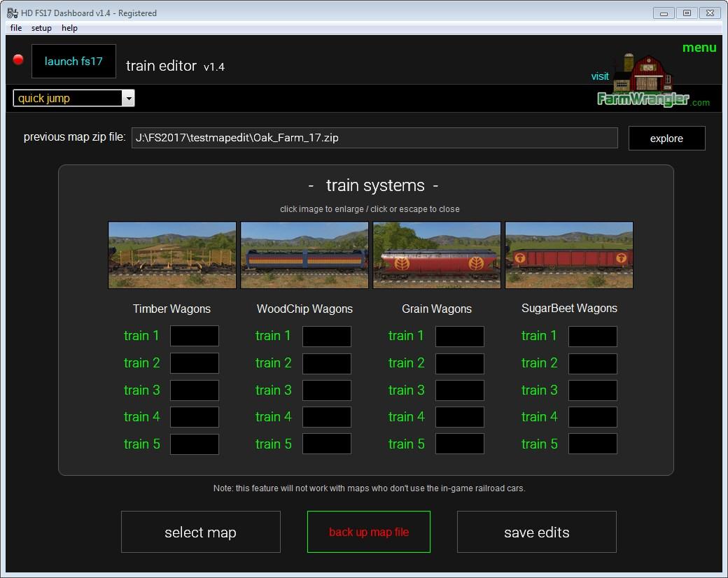Click SugarBeet Wagons train 5 field
The image size is (728, 578).
[592, 444]
